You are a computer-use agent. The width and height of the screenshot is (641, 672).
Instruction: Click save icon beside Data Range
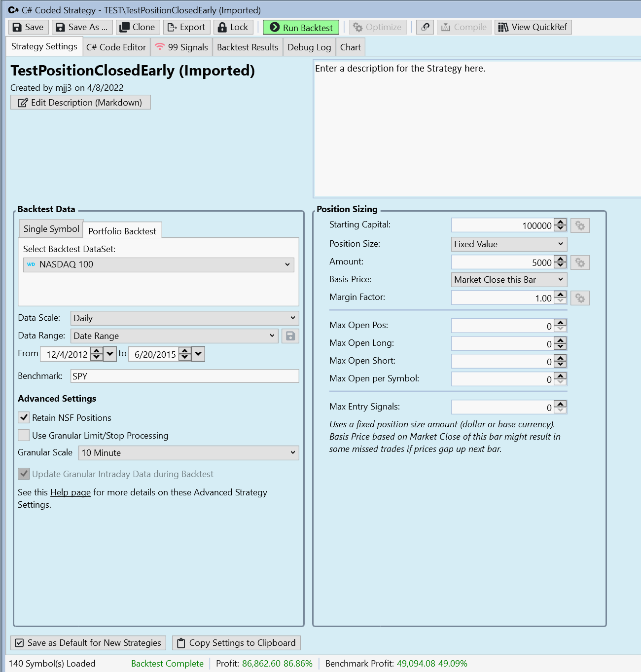pyautogui.click(x=290, y=336)
